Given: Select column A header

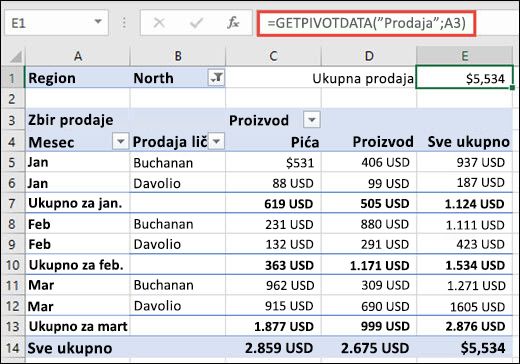Looking at the screenshot, I should tap(78, 56).
